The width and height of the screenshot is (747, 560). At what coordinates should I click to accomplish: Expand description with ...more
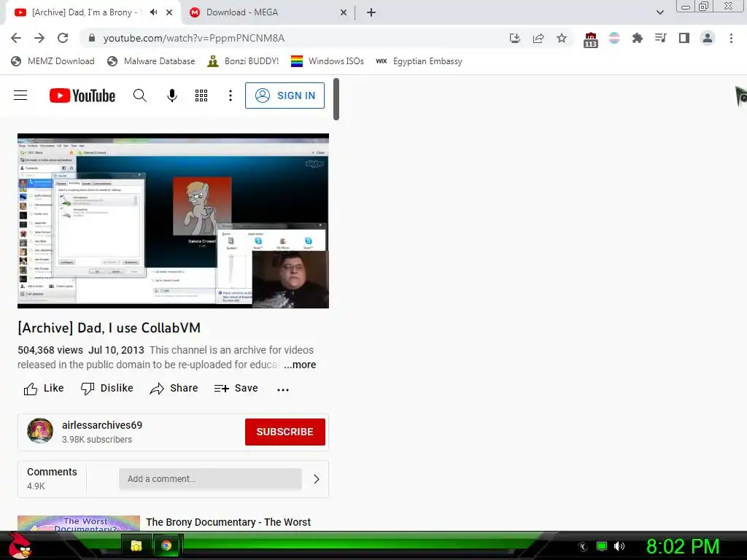pyautogui.click(x=300, y=365)
